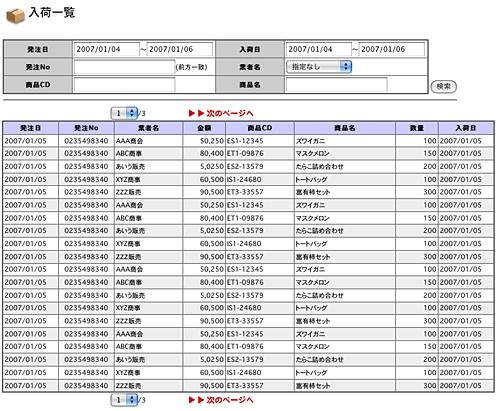Open the page number dropdown above the table
Viewport: 500px width, 411px height.
(x=124, y=113)
